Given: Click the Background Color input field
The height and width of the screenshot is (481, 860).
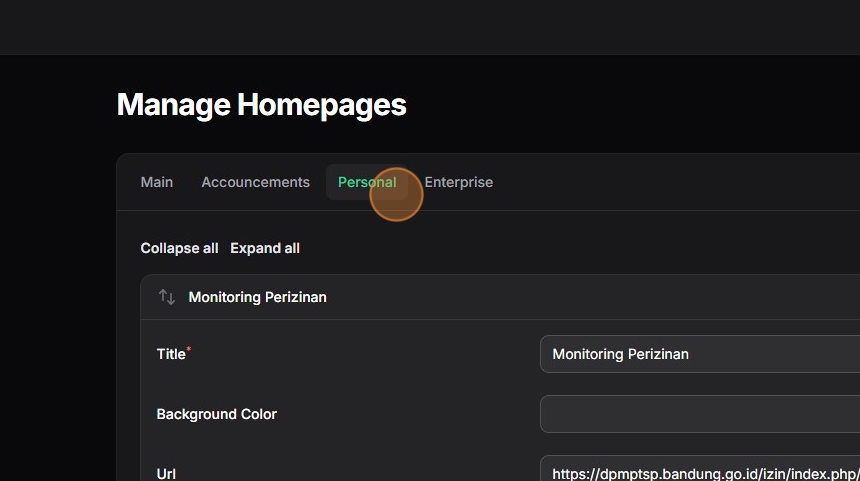Looking at the screenshot, I should click(x=700, y=414).
